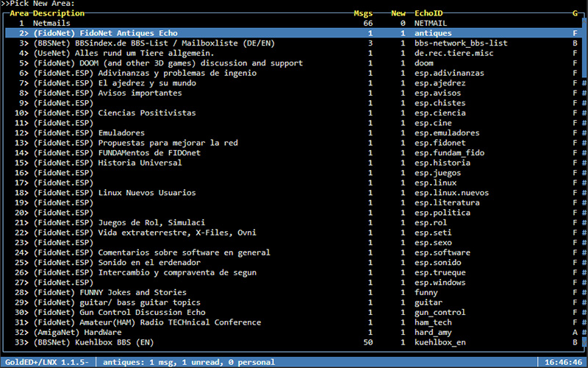The height and width of the screenshot is (368, 588).
Task: Click the EchoID column header
Action: click(429, 13)
